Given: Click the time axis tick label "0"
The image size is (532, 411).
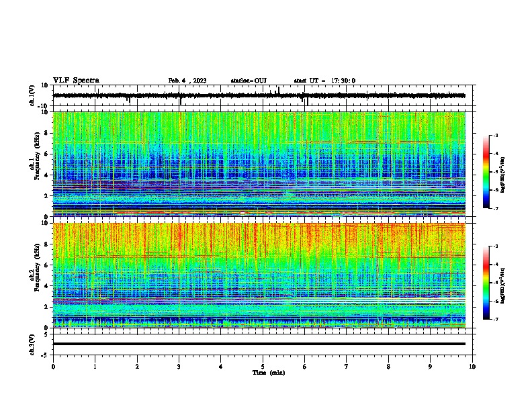Looking at the screenshot, I should pyautogui.click(x=53, y=367).
